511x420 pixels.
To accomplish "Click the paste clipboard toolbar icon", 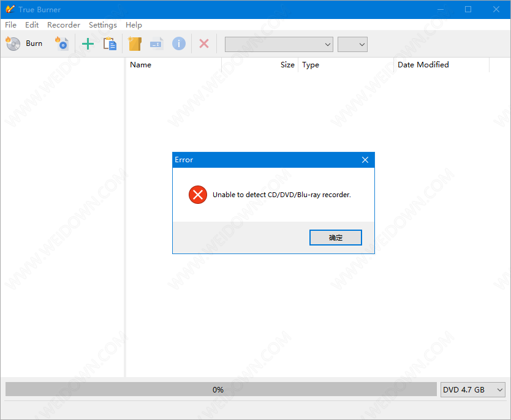I will pyautogui.click(x=110, y=43).
